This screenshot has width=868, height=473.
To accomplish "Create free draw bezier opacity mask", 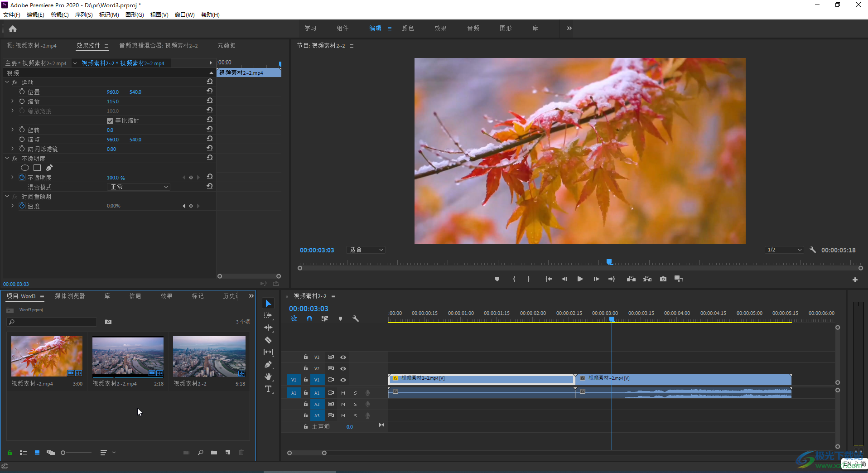I will click(x=49, y=168).
